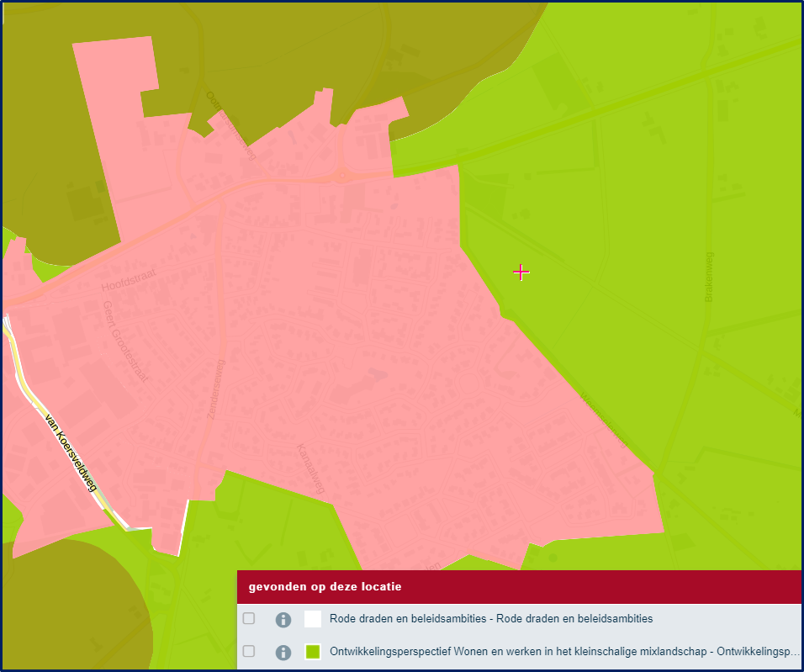Enable the Rode draden en beleidsambities checkbox

pos(249,619)
